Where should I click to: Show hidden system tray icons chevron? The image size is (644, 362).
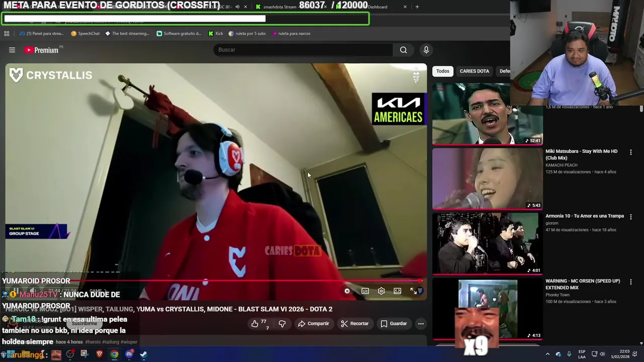547,354
